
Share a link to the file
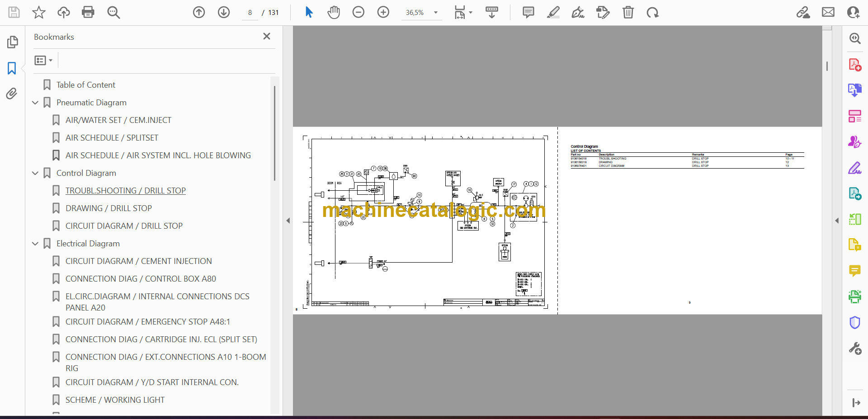pyautogui.click(x=803, y=12)
